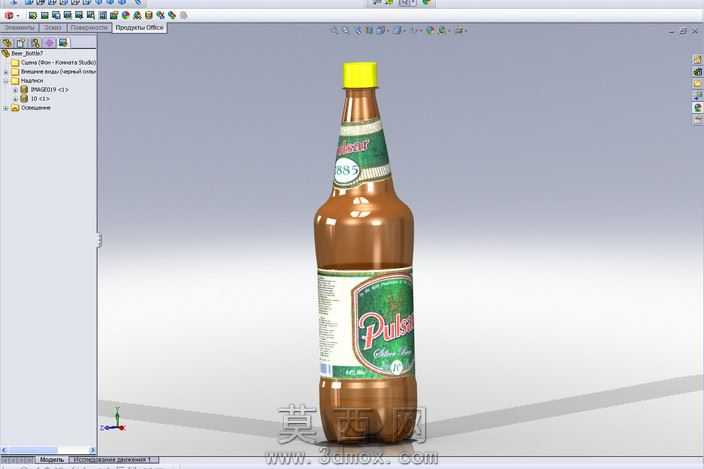Select the Продукты Office tab
This screenshot has width=704, height=469.
[139, 28]
